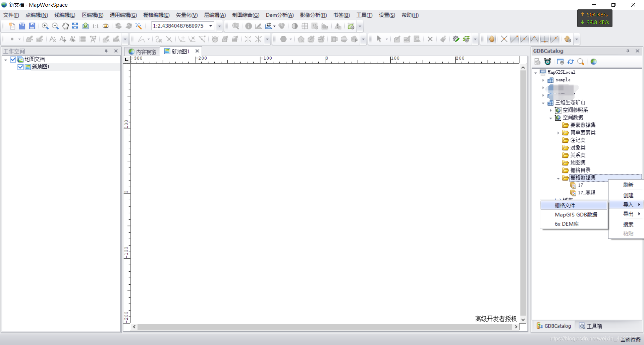Collapse the 三维生态矿山 database node

[x=543, y=103]
